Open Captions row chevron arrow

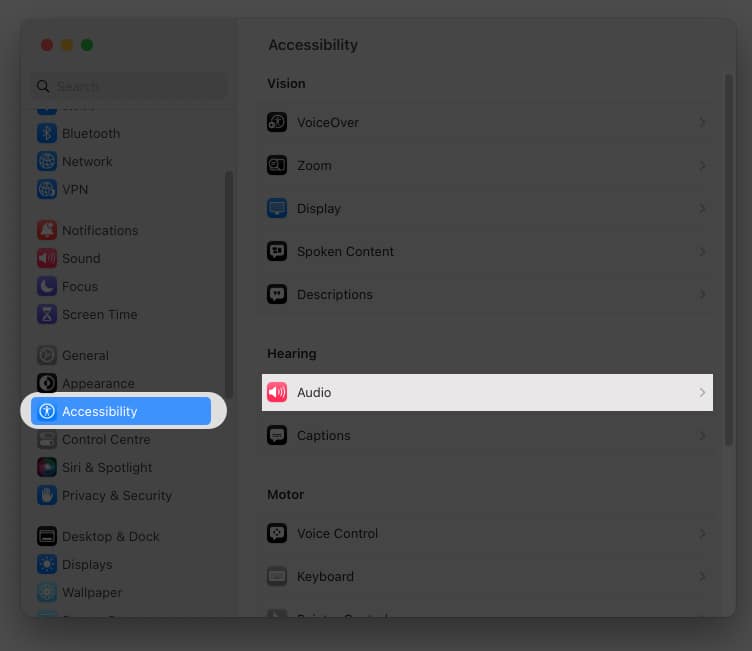pyautogui.click(x=702, y=435)
